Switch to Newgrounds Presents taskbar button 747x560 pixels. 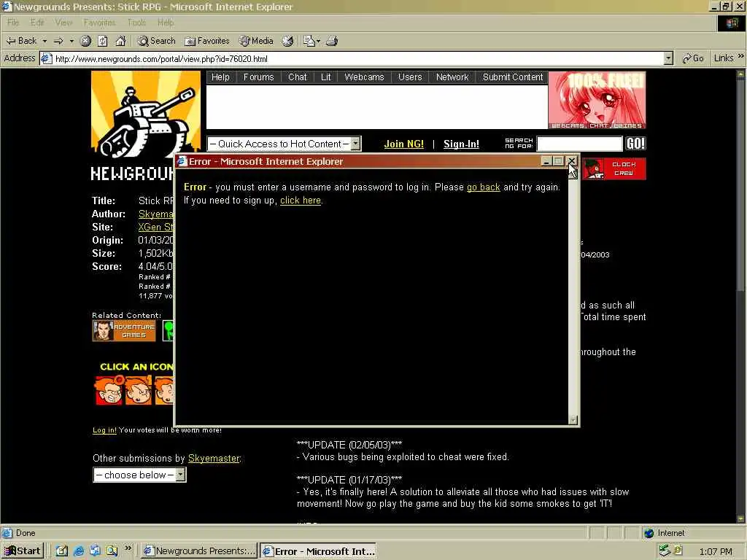pos(200,551)
